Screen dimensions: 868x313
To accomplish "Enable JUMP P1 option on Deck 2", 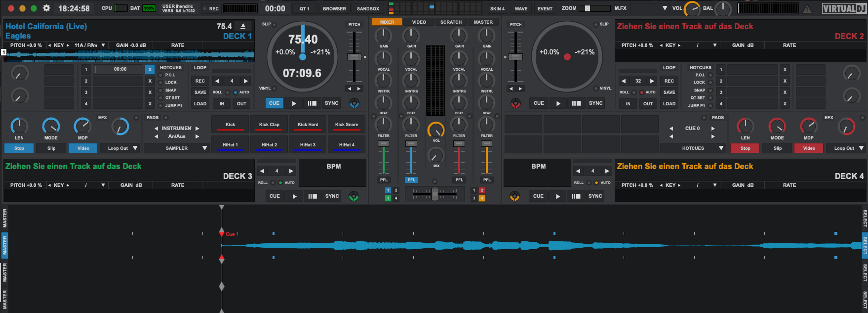I will (710, 105).
